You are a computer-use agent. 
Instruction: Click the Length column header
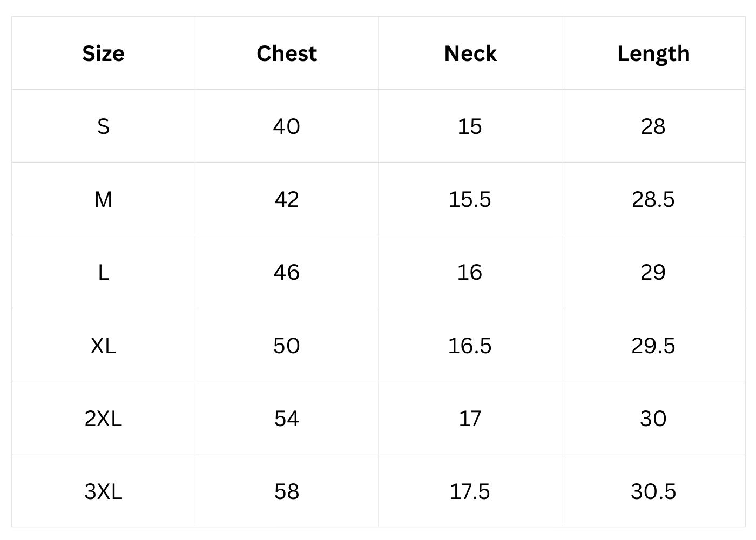[x=653, y=53]
